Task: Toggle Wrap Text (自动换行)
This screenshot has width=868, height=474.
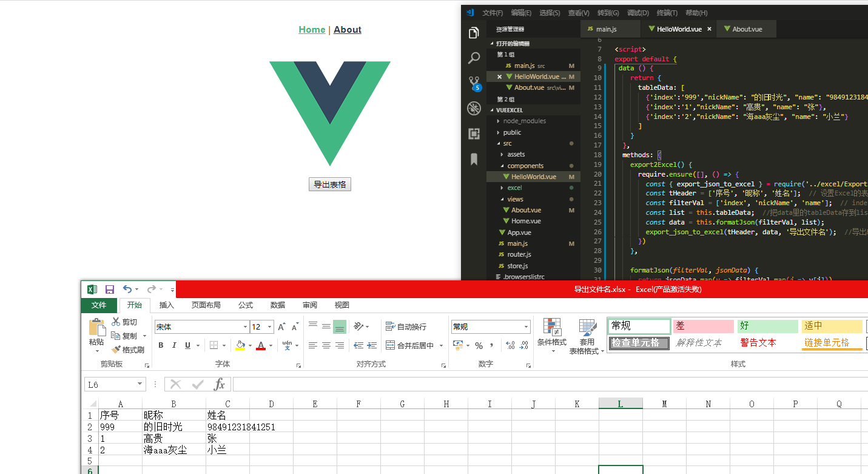Action: [x=406, y=327]
